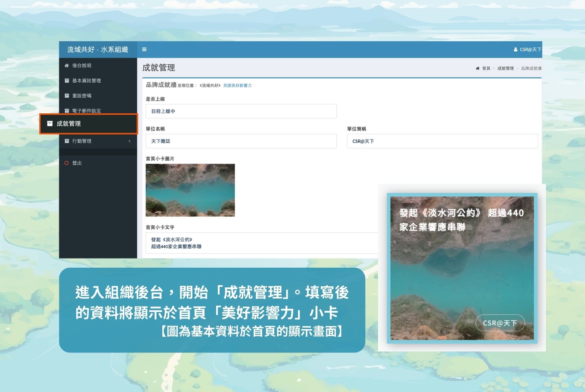Click the archive icon beside 行動管理

67,141
